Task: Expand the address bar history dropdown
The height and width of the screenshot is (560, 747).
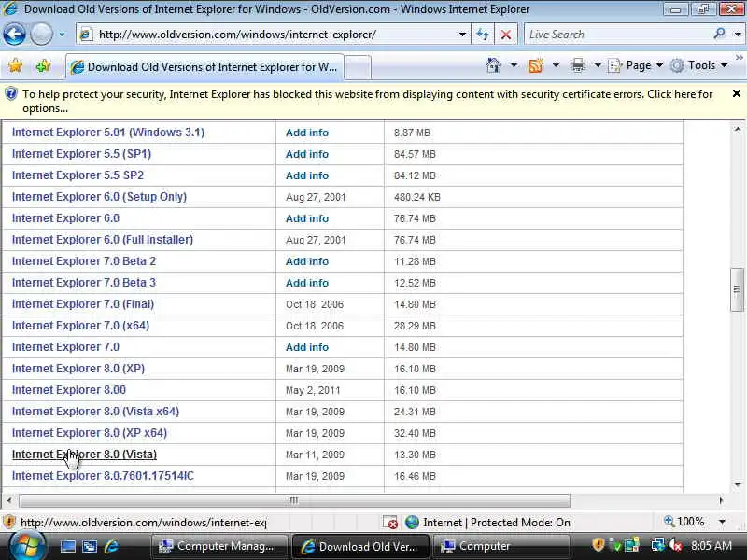Action: point(462,35)
